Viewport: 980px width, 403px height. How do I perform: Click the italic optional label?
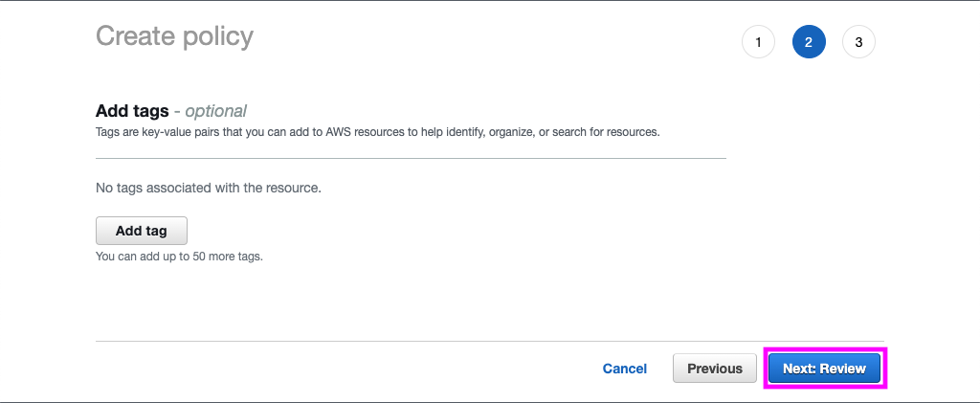(x=215, y=111)
